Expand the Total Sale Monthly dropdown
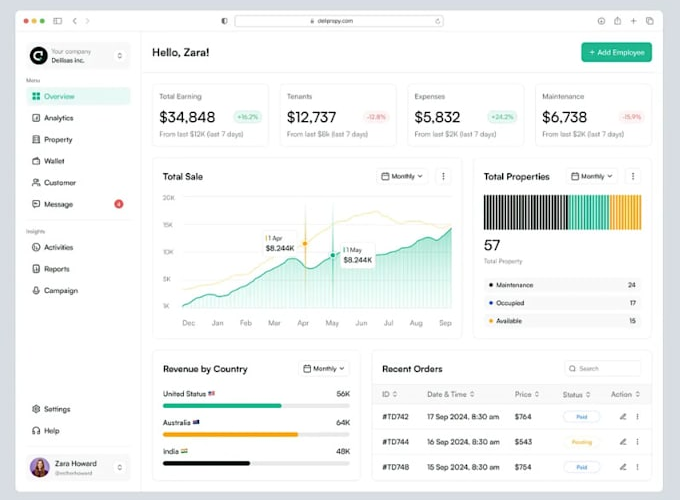Image resolution: width=680 pixels, height=500 pixels. coord(401,176)
